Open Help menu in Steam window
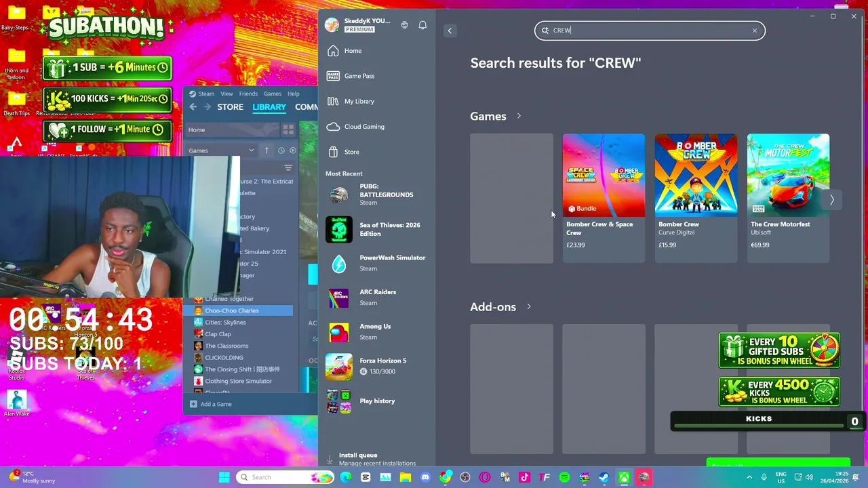 294,94
